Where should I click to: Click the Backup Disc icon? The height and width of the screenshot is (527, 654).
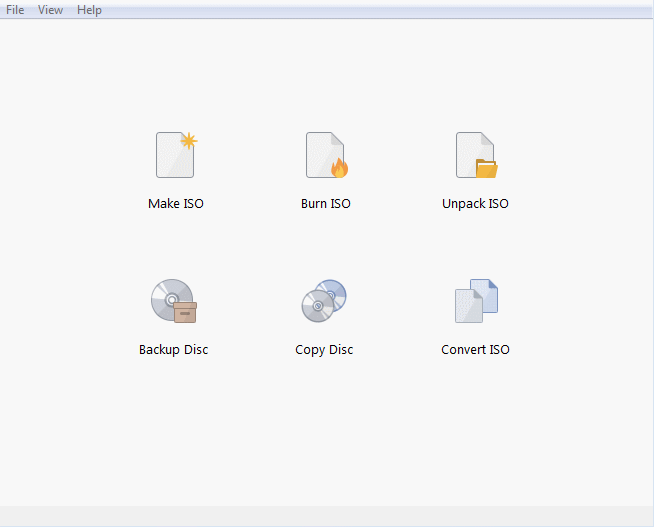pos(173,301)
